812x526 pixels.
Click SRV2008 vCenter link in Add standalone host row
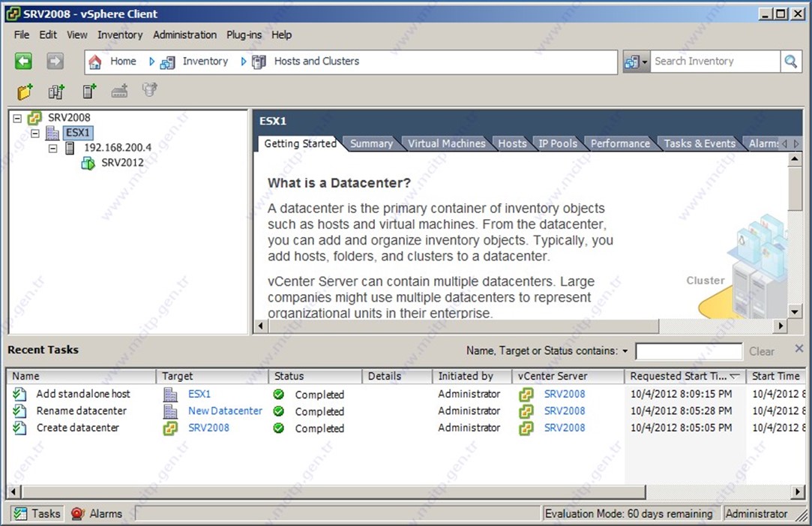click(565, 394)
